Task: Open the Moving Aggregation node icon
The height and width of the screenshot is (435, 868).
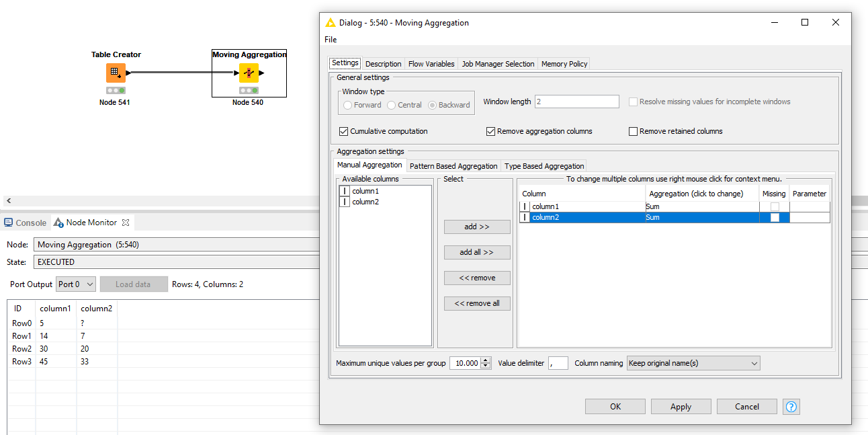Action: [249, 73]
